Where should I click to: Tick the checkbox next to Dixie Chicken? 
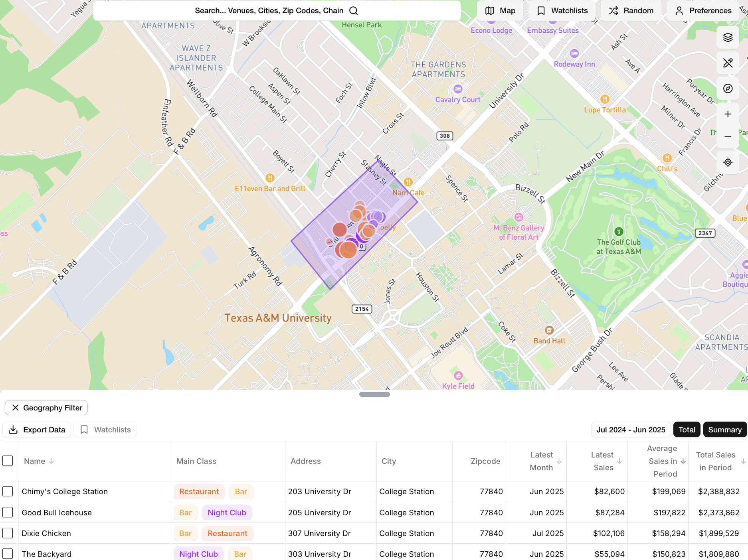(x=8, y=533)
